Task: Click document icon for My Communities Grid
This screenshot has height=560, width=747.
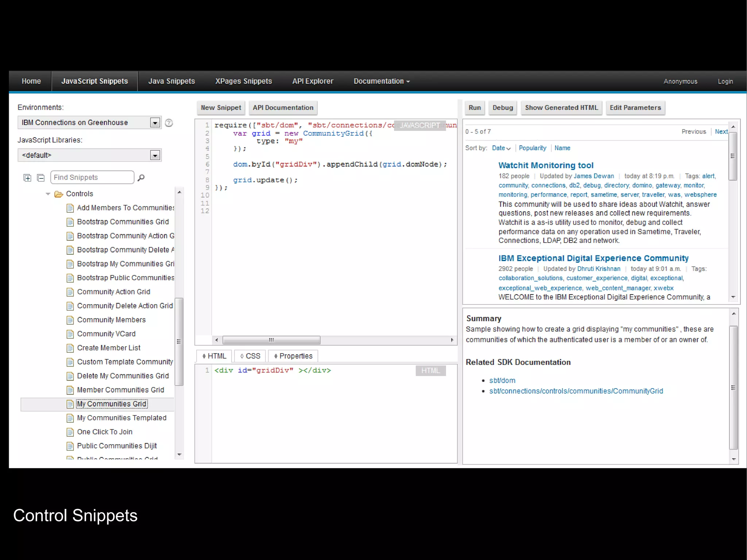Action: point(70,404)
